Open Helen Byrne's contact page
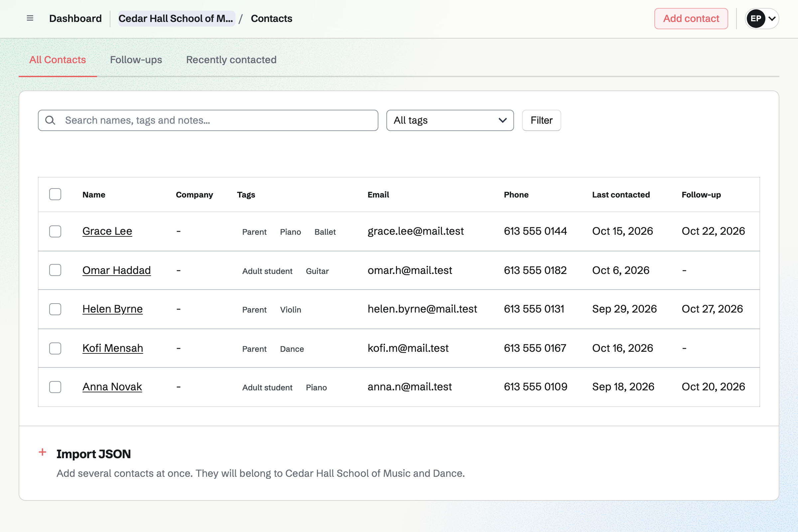Screen dimensions: 798x532 (x=112, y=309)
